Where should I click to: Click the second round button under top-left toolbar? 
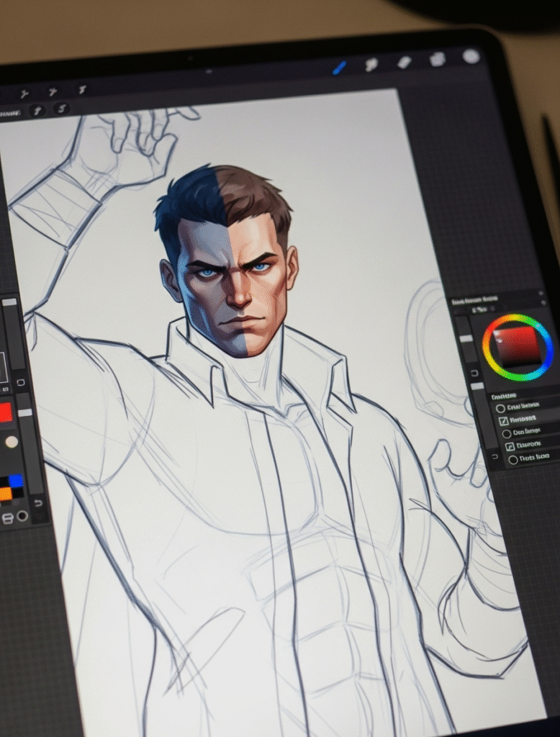pyautogui.click(x=61, y=109)
